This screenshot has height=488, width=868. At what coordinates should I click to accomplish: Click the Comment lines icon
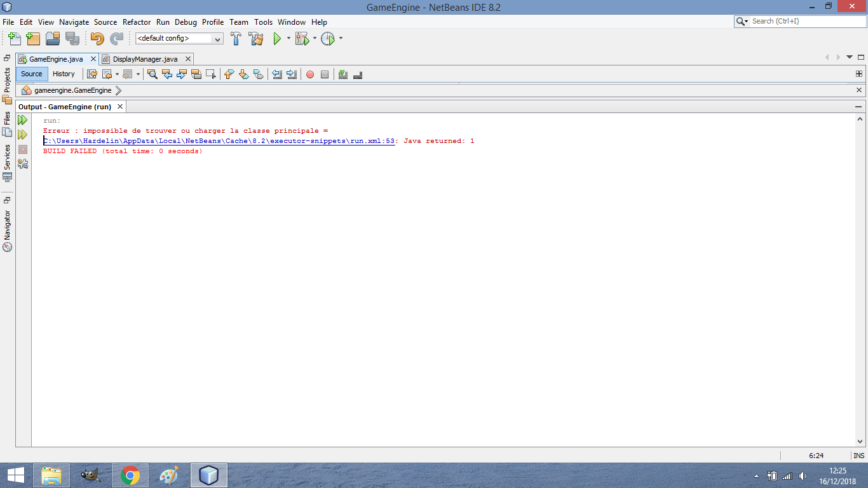tap(343, 74)
